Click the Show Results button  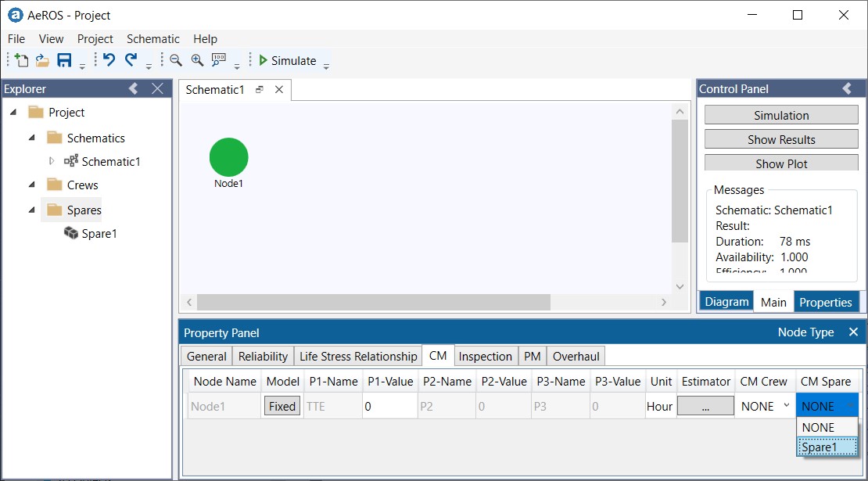pos(780,140)
